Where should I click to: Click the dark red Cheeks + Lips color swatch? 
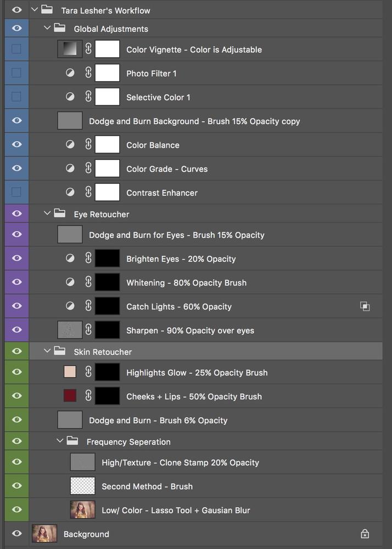click(70, 396)
